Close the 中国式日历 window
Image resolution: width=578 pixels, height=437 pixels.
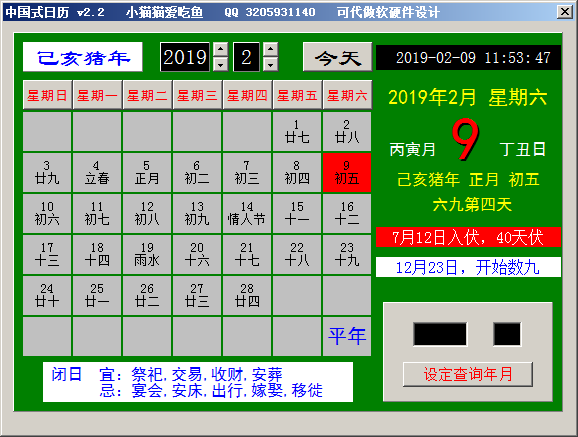point(564,12)
